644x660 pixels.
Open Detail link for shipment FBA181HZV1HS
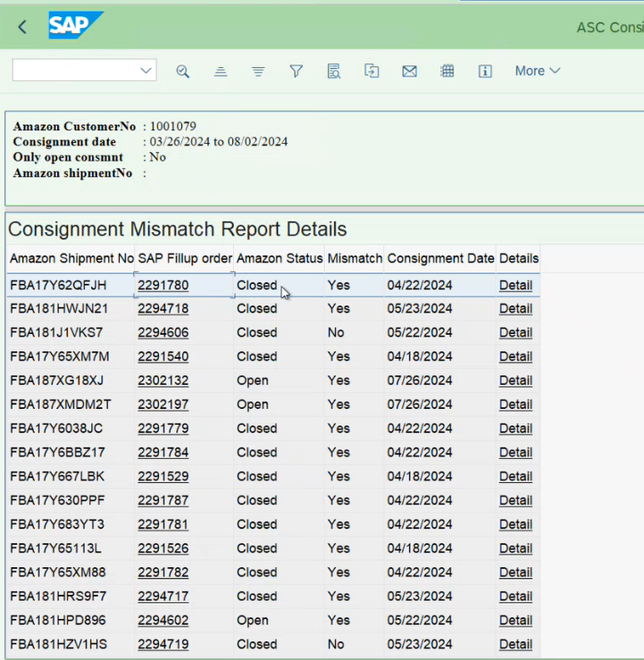[515, 645]
